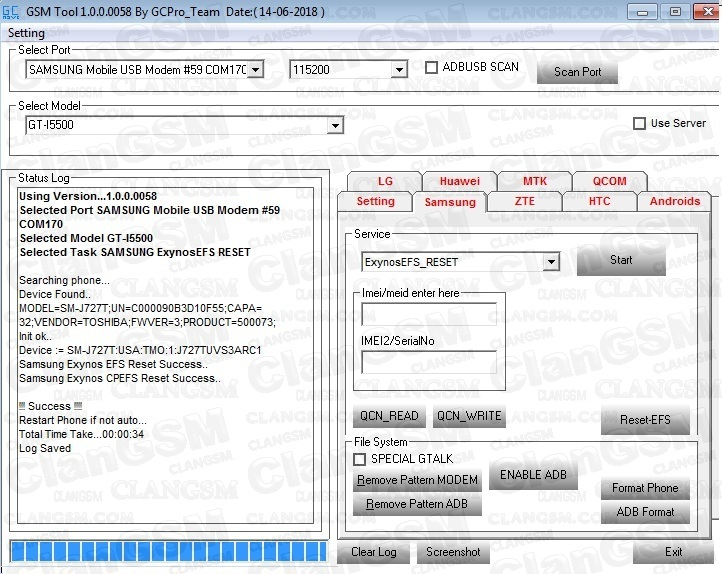Click the Reset-EFS button

point(645,420)
